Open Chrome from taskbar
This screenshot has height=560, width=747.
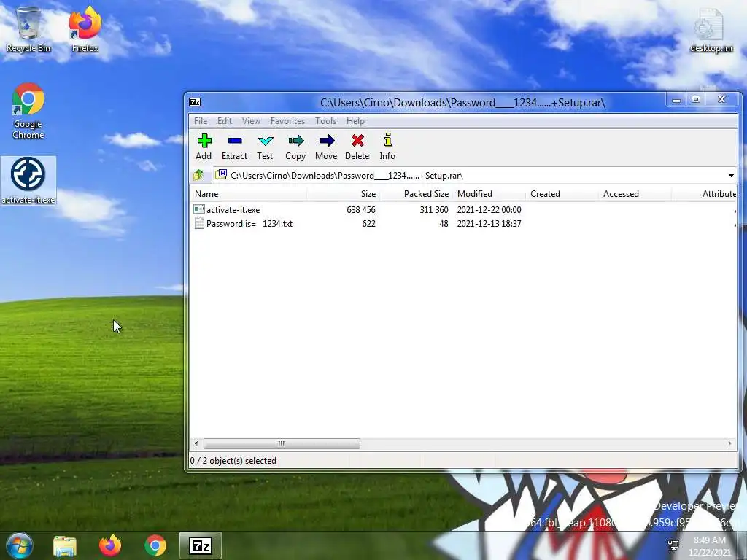pos(155,545)
